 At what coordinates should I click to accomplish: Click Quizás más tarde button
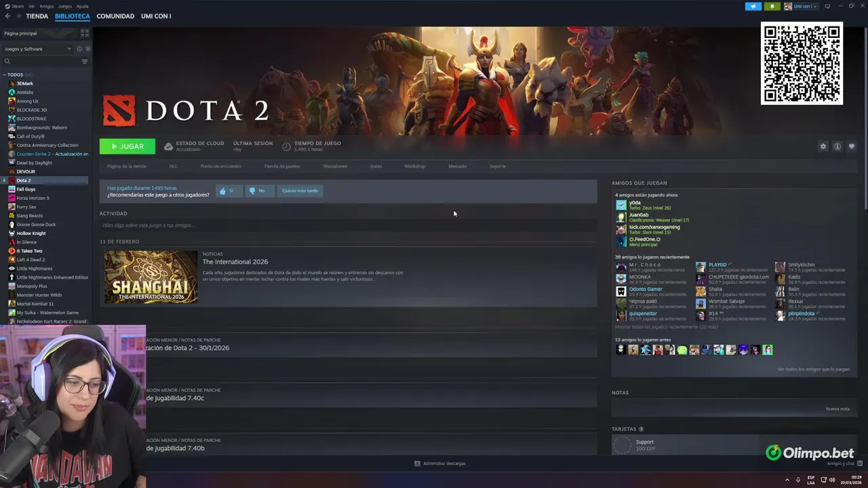pyautogui.click(x=300, y=191)
